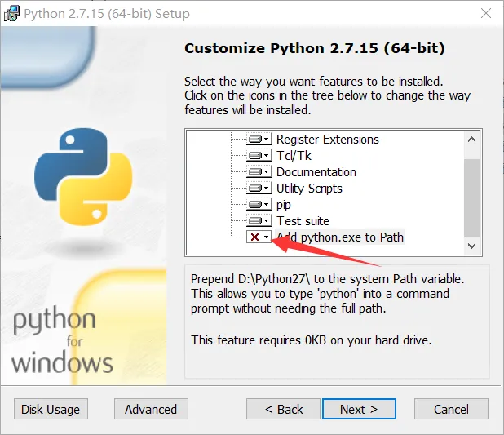Select the Register Extensions label text
This screenshot has height=435, width=504.
(327, 140)
